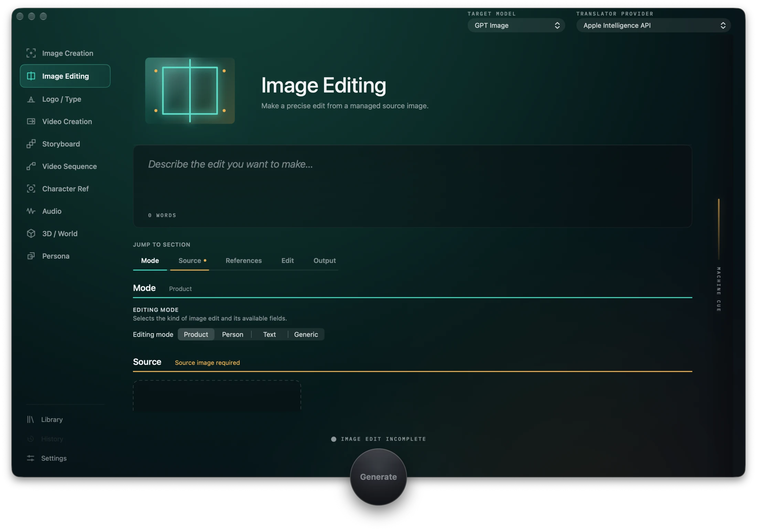Jump to the References section tab
The image size is (757, 532).
tap(244, 260)
